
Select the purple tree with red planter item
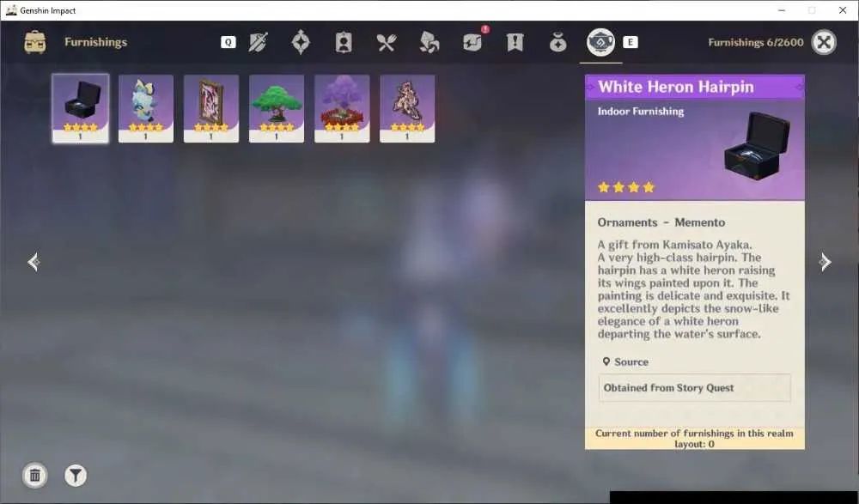click(342, 108)
